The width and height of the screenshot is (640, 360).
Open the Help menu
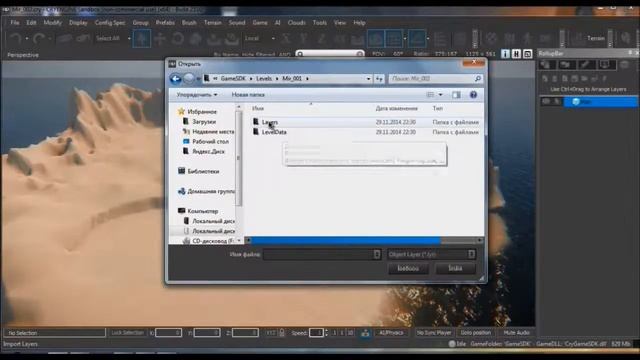(x=359, y=23)
